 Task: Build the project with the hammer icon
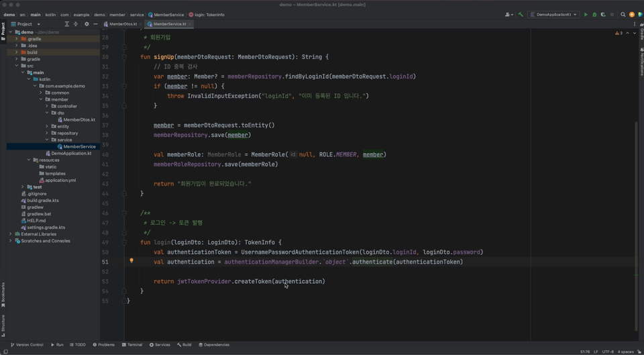coord(521,14)
